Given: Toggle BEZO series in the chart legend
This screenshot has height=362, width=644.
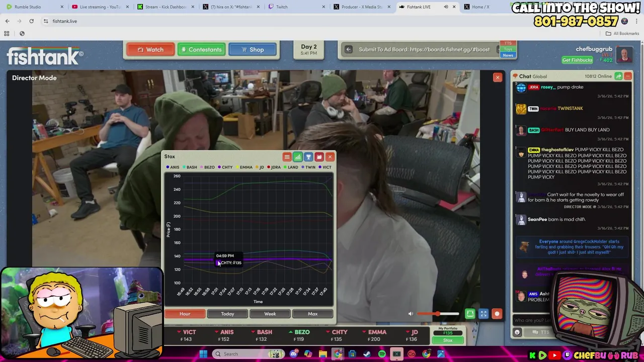Looking at the screenshot, I should [207, 167].
